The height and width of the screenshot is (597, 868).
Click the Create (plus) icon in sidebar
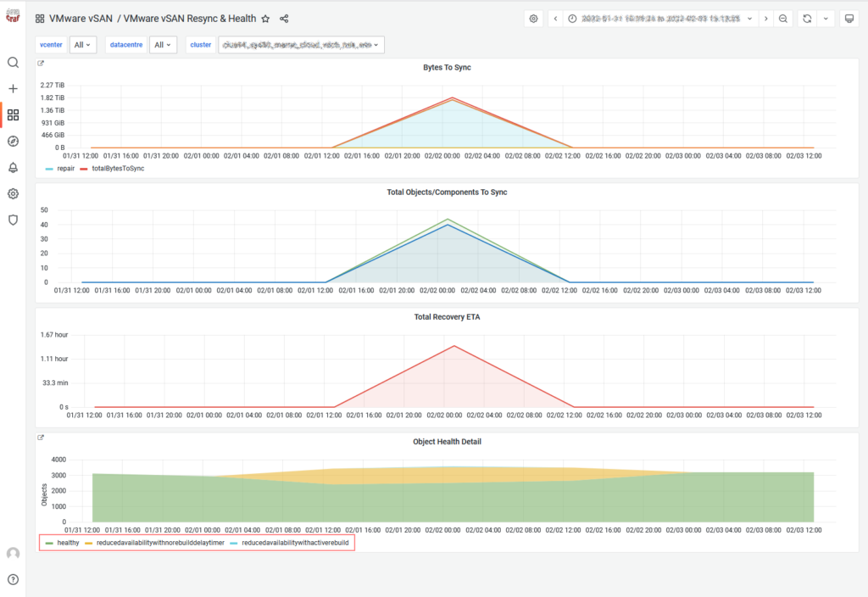(13, 88)
